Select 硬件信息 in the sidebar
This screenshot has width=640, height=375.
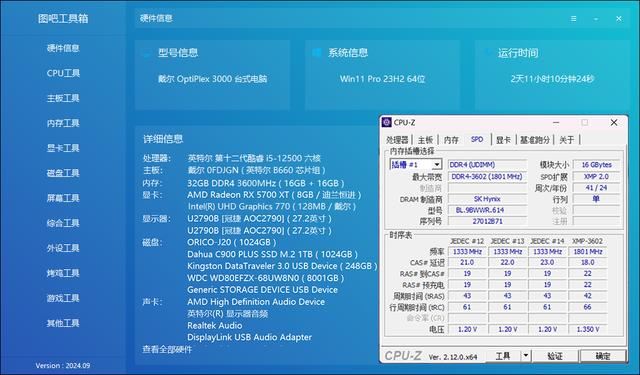pos(63,48)
